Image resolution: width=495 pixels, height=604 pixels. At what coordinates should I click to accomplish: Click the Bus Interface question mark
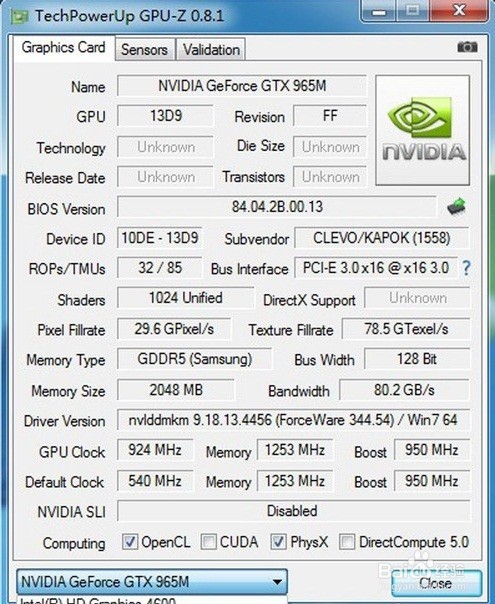point(466,268)
